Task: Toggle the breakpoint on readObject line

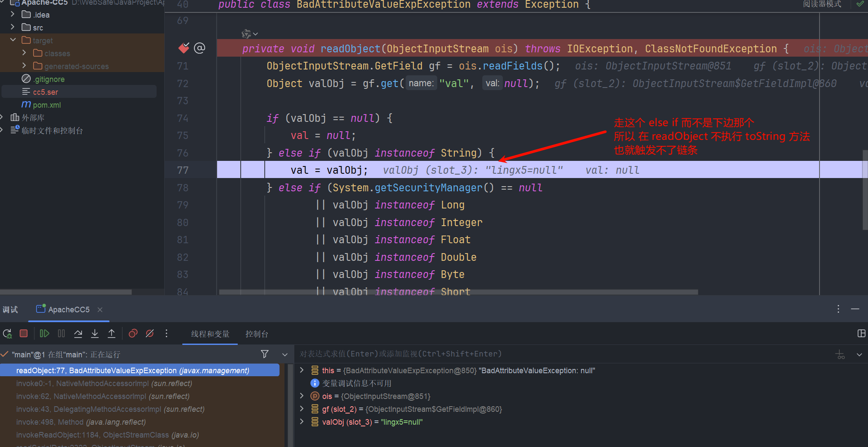Action: 184,48
